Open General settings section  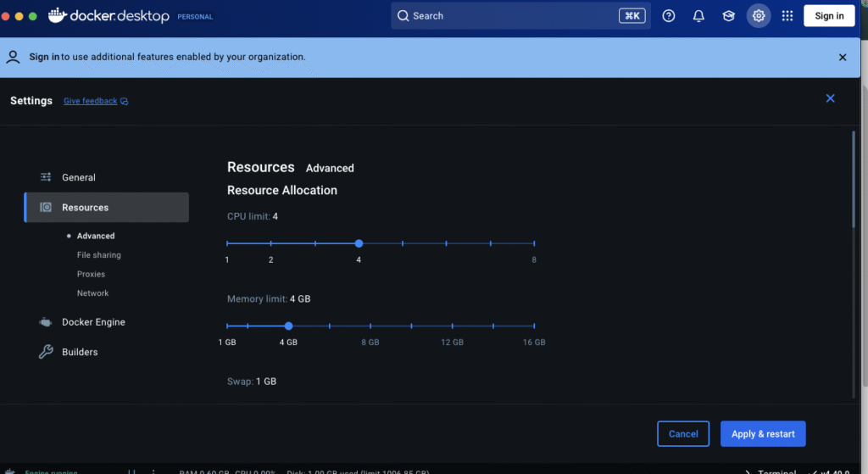click(x=79, y=177)
